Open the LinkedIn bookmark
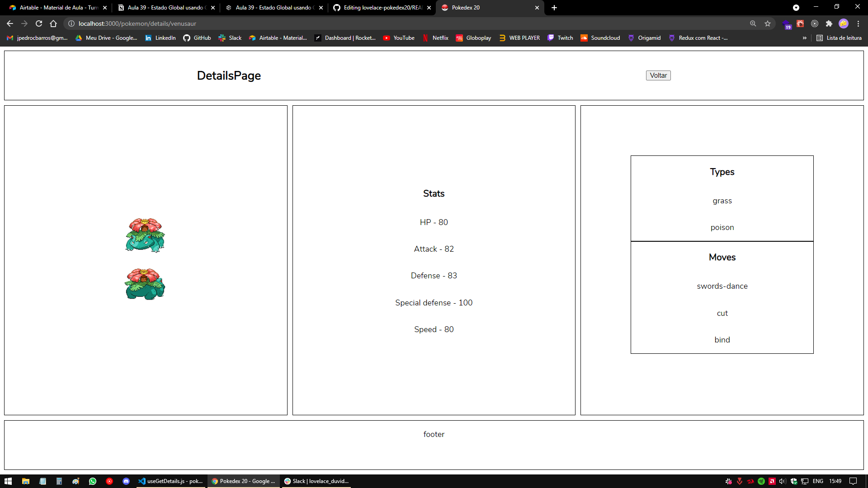This screenshot has width=868, height=488. 160,38
